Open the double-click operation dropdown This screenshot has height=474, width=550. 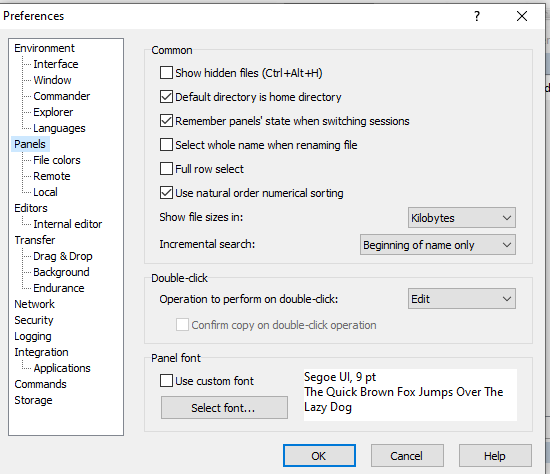tap(462, 299)
